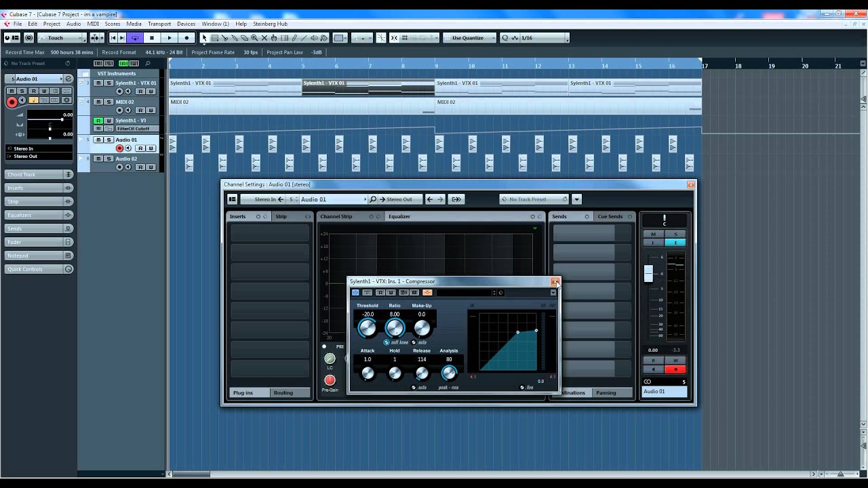Select the Draw pencil tool
Viewport: 868px width, 488px height.
tap(294, 38)
